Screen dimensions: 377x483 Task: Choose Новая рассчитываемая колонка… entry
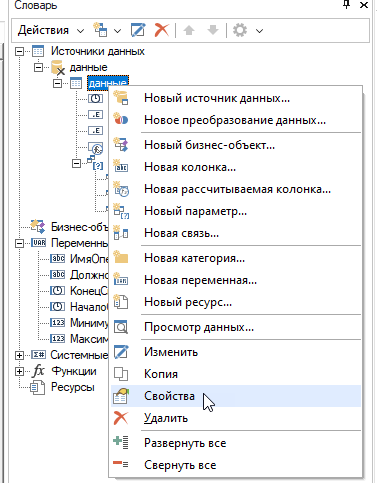pyautogui.click(x=236, y=189)
